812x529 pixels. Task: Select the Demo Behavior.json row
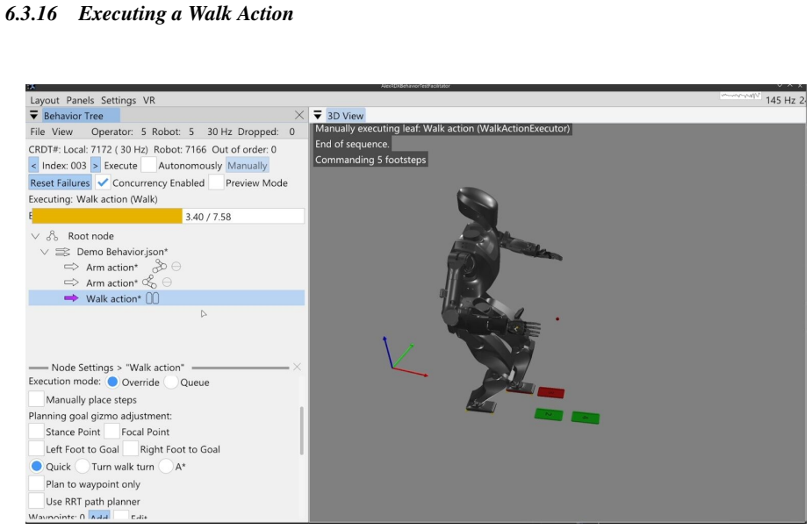(x=167, y=252)
